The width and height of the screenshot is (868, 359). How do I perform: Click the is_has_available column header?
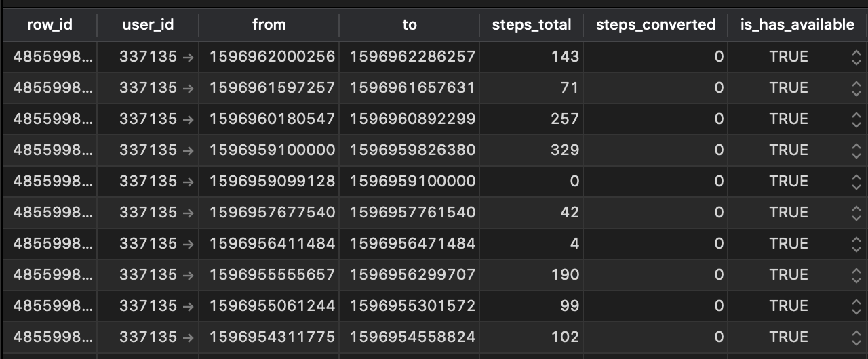797,25
